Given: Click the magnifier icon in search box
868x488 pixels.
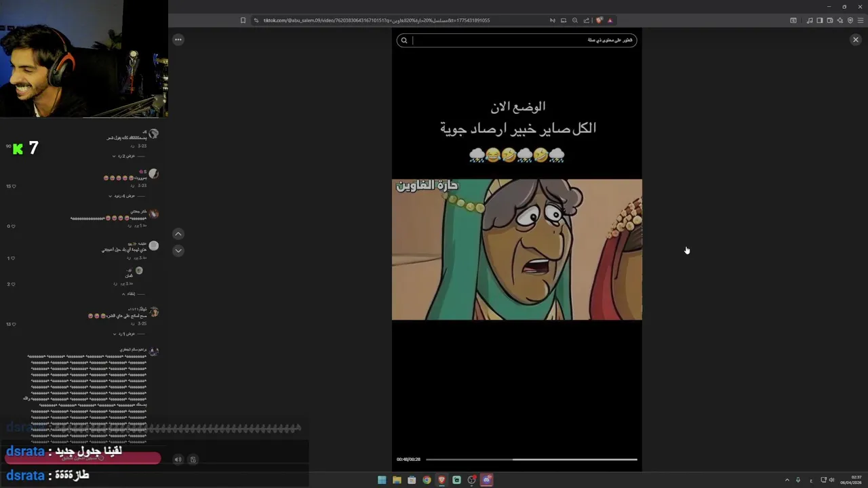Looking at the screenshot, I should tap(404, 40).
